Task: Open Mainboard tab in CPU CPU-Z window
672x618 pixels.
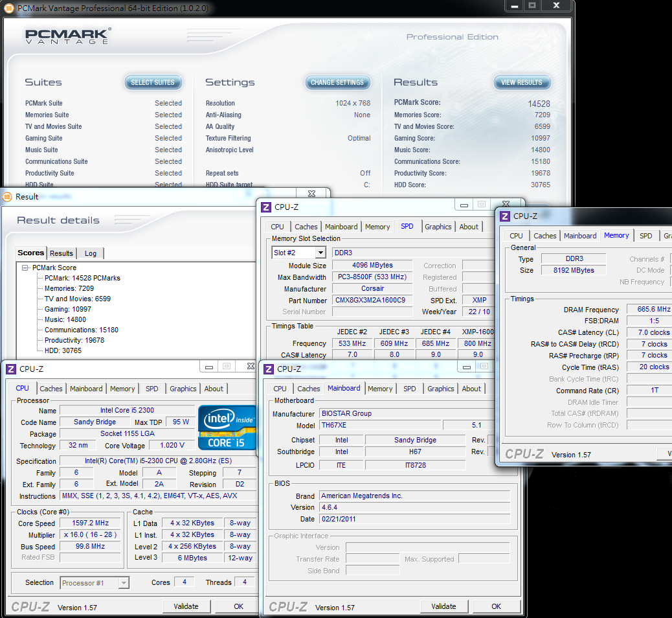Action: pos(86,389)
